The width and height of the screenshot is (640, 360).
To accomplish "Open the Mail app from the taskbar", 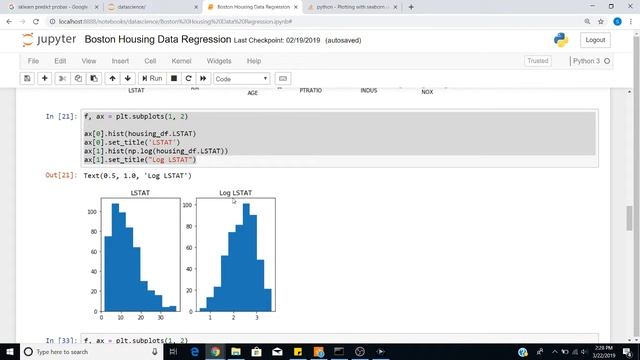I will click(277, 351).
